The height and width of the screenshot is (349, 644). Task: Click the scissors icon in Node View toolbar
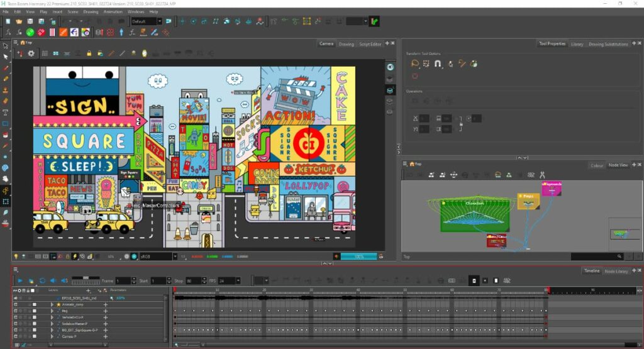click(542, 175)
